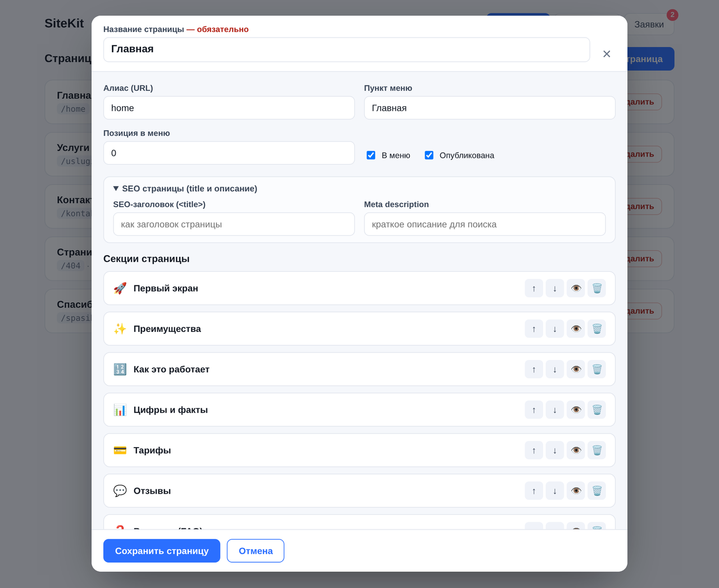The width and height of the screenshot is (719, 588).
Task: Move 'Тарифы' section up
Action: [x=534, y=450]
